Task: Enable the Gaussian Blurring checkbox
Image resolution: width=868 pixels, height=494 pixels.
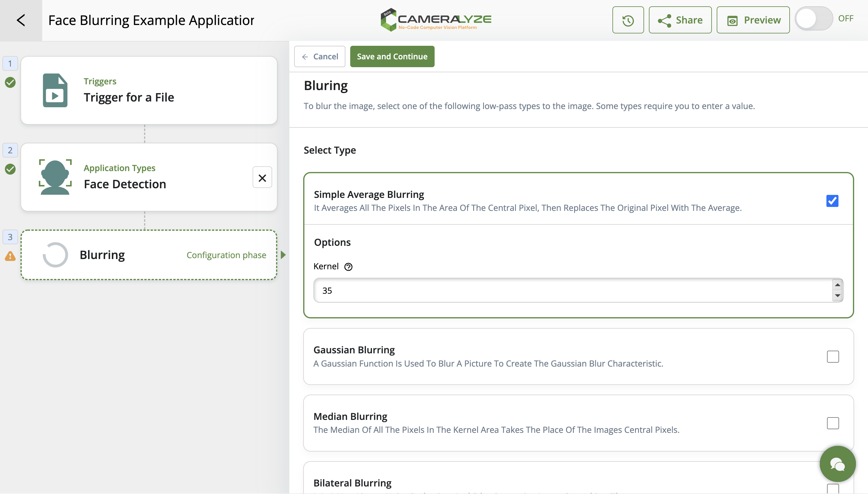Action: [x=832, y=357]
